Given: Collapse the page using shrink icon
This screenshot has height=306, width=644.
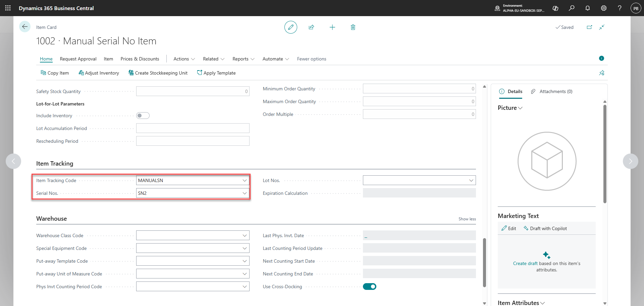Looking at the screenshot, I should pos(602,27).
